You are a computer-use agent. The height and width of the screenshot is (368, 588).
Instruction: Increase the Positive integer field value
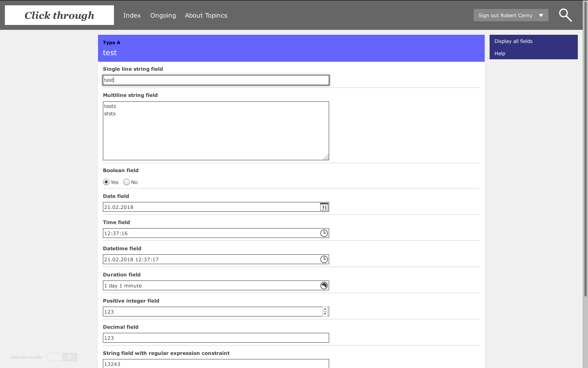coord(325,310)
